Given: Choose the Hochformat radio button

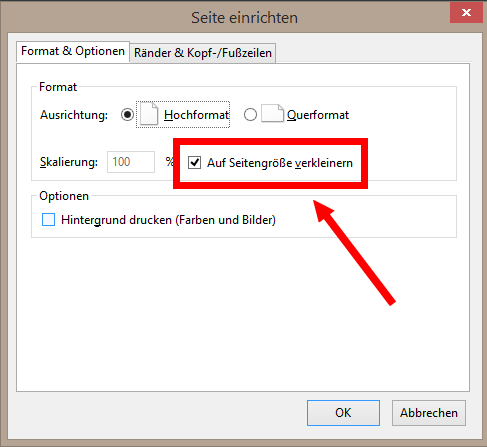Looking at the screenshot, I should [x=127, y=115].
